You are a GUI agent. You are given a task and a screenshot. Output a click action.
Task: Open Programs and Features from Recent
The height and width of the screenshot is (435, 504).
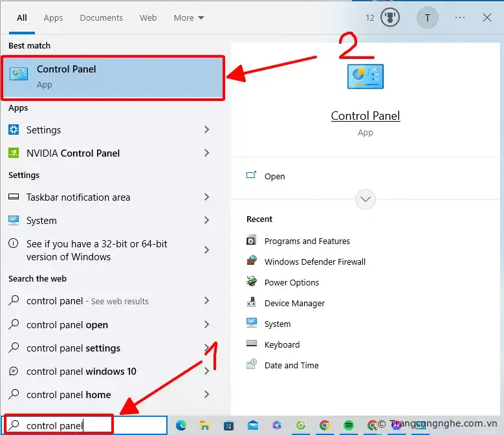[307, 241]
